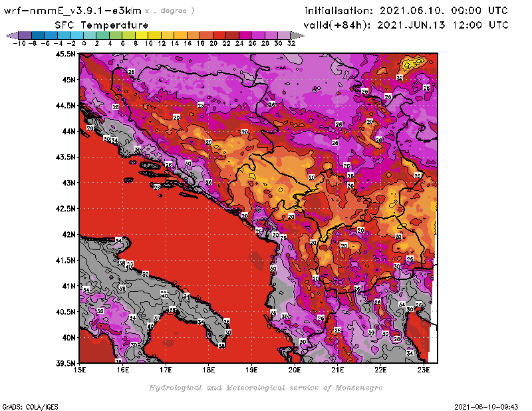
Task: Click the legend value '-10'
Action: point(19,43)
